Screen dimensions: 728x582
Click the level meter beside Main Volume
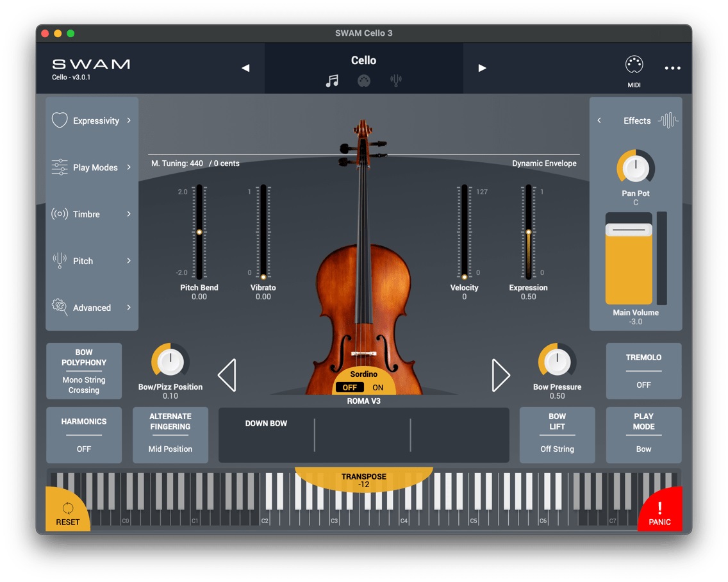[x=661, y=258]
